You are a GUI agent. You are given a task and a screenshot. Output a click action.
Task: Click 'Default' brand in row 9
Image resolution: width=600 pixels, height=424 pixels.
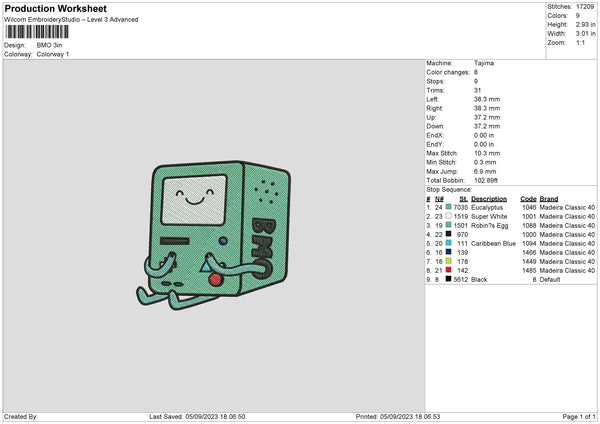pyautogui.click(x=550, y=279)
